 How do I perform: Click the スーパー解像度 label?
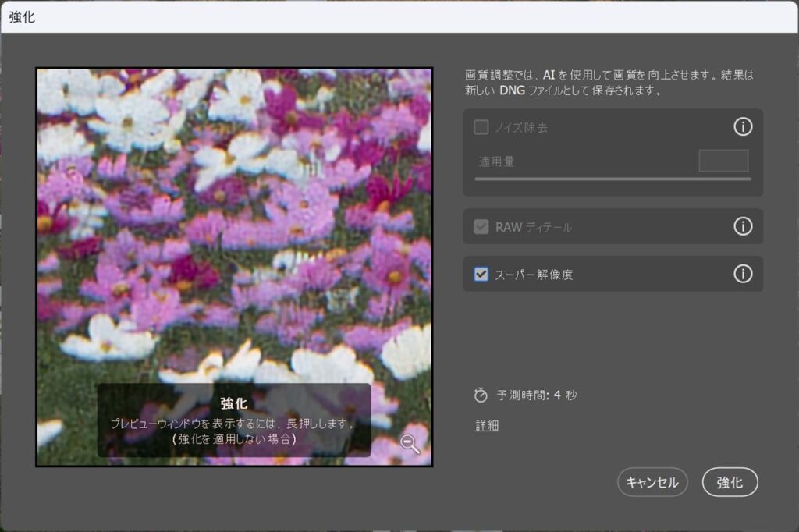tap(534, 275)
